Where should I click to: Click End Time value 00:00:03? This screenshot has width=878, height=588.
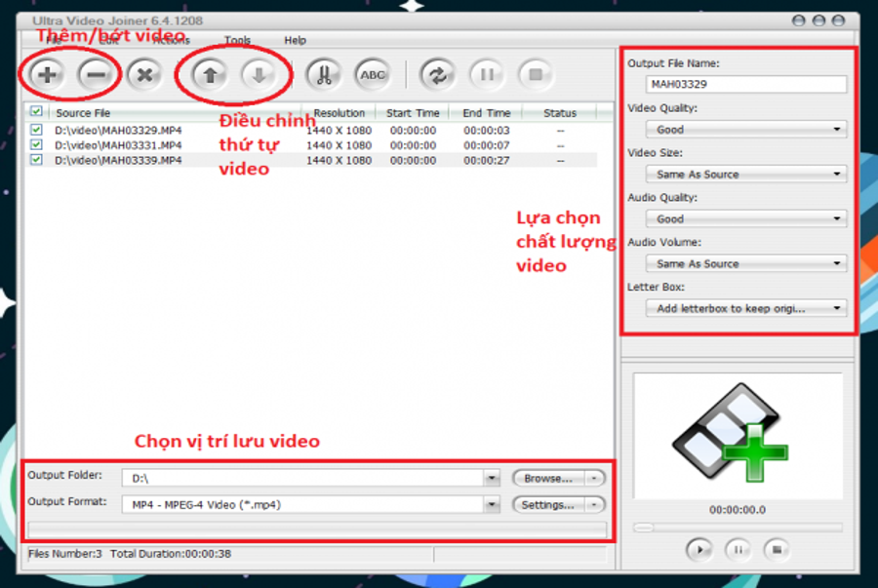pyautogui.click(x=486, y=131)
